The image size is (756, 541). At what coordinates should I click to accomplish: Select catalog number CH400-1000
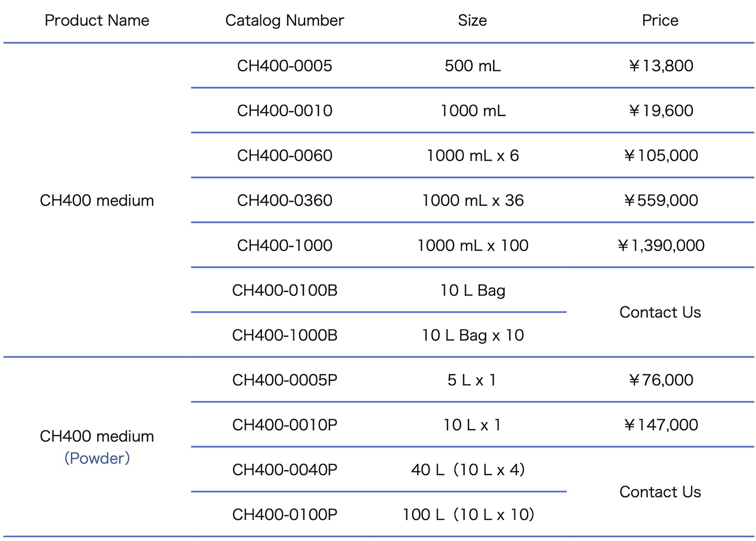point(285,245)
